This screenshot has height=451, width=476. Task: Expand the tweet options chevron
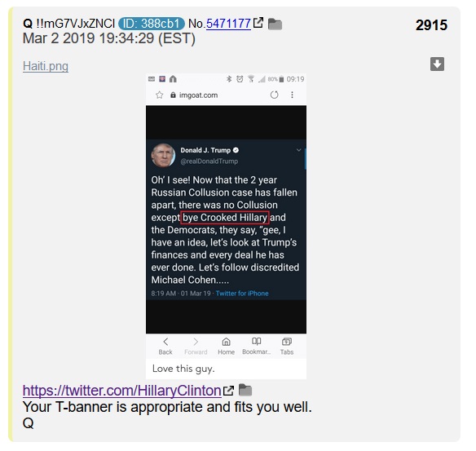click(x=298, y=150)
